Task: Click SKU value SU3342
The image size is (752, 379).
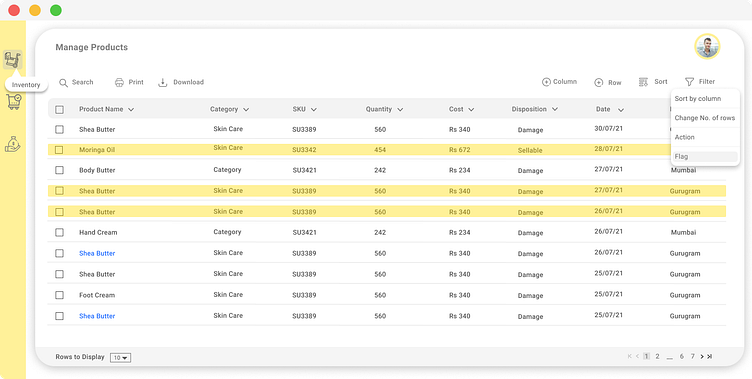Action: pos(304,150)
